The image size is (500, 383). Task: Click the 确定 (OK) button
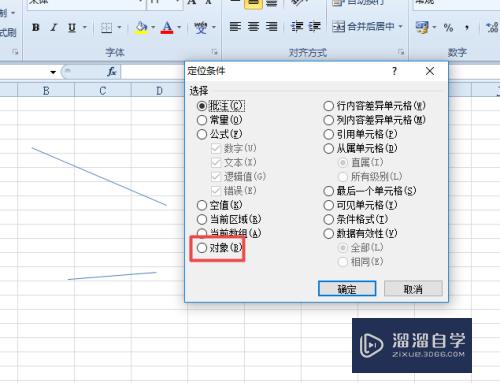(x=347, y=289)
